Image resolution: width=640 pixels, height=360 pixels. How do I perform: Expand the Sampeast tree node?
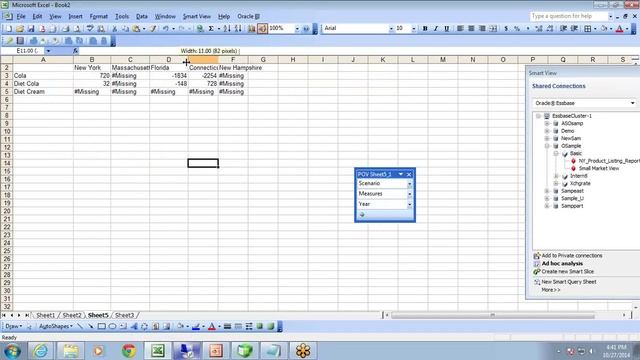coord(547,191)
